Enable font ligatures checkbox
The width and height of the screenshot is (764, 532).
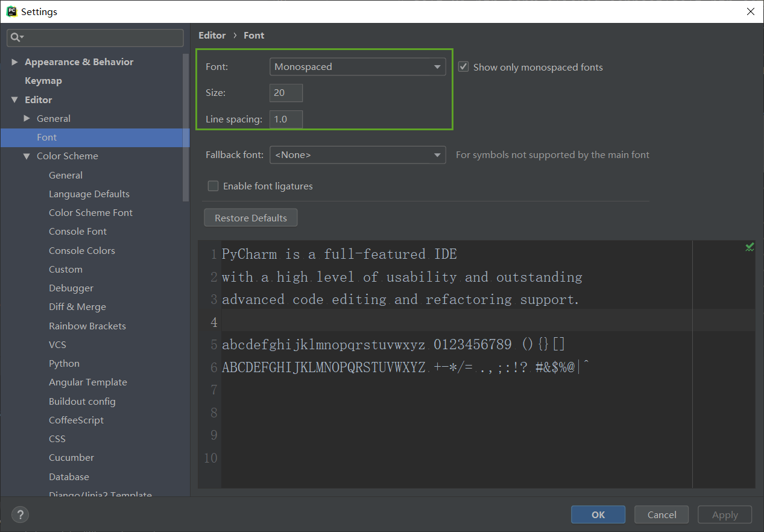[213, 186]
